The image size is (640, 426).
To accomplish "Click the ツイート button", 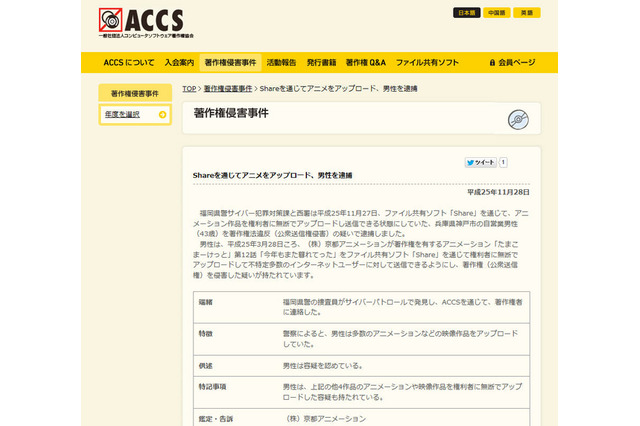I will click(481, 162).
